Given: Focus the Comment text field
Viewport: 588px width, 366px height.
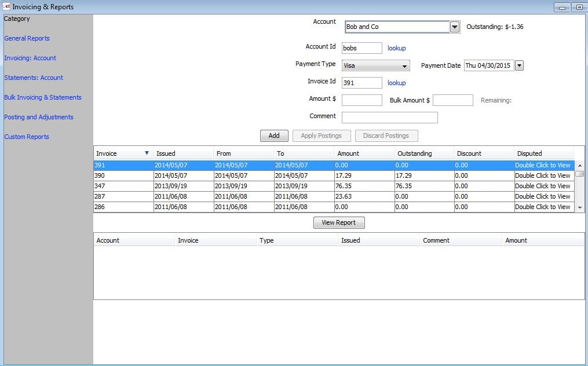Looking at the screenshot, I should pyautogui.click(x=389, y=118).
